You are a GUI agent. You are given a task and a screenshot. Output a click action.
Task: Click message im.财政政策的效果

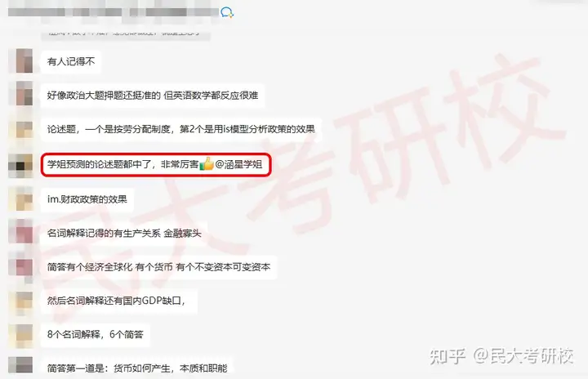pyautogui.click(x=87, y=199)
